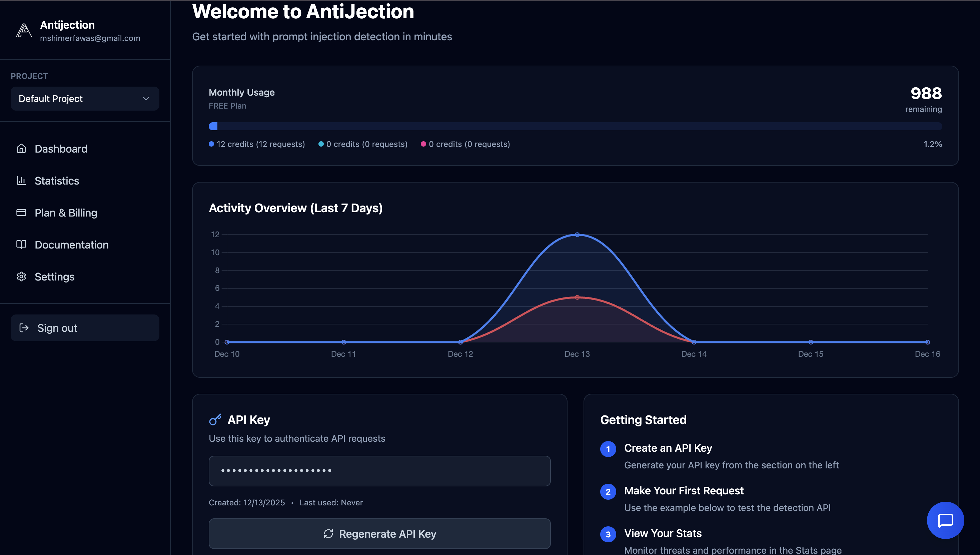Click the Documentation book icon
The width and height of the screenshot is (980, 555).
21,244
